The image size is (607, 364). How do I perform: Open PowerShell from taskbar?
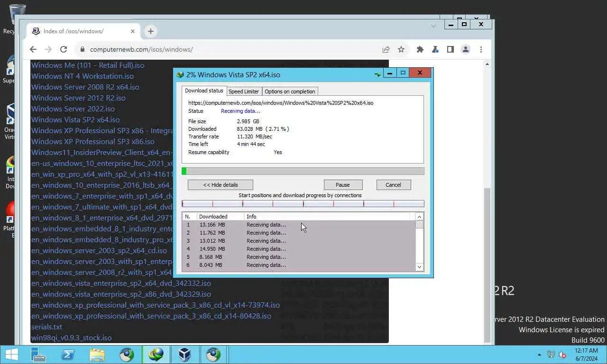tap(68, 355)
